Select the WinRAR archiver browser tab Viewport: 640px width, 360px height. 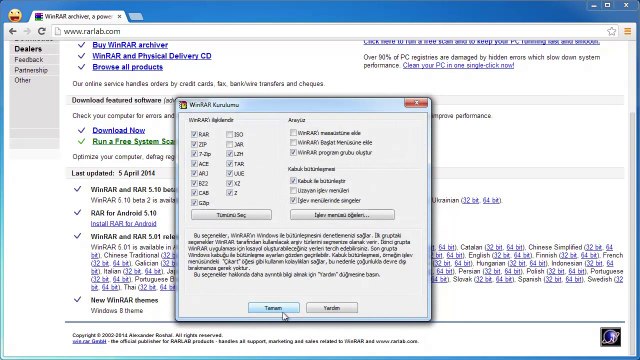(78, 17)
